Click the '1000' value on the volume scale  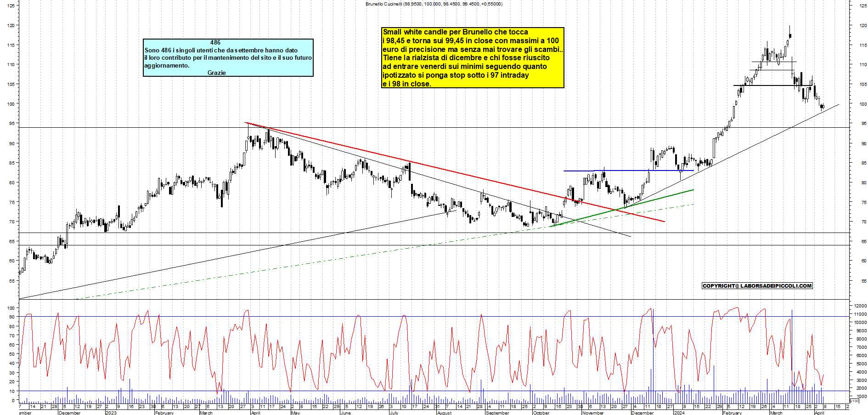(x=862, y=396)
